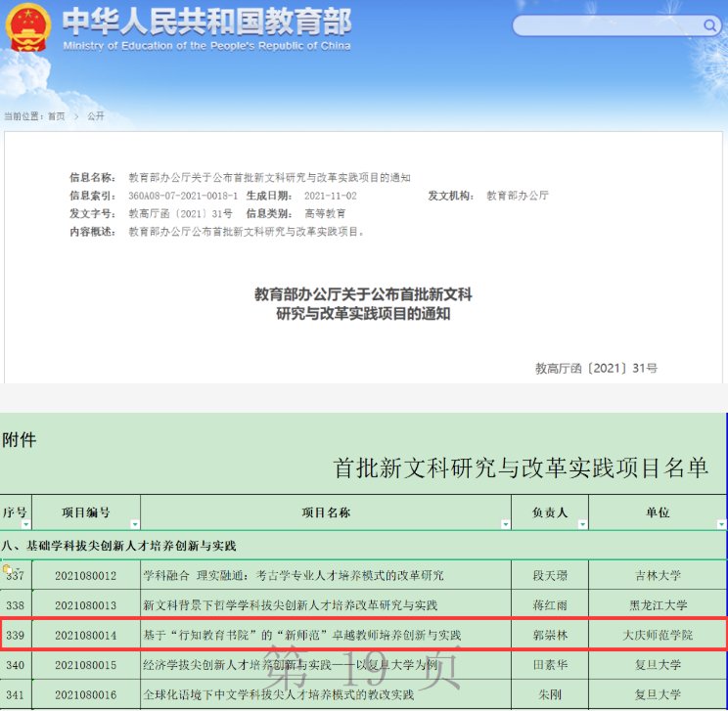Select cell with project number 2021080013
This screenshot has width=728, height=711.
[x=86, y=605]
